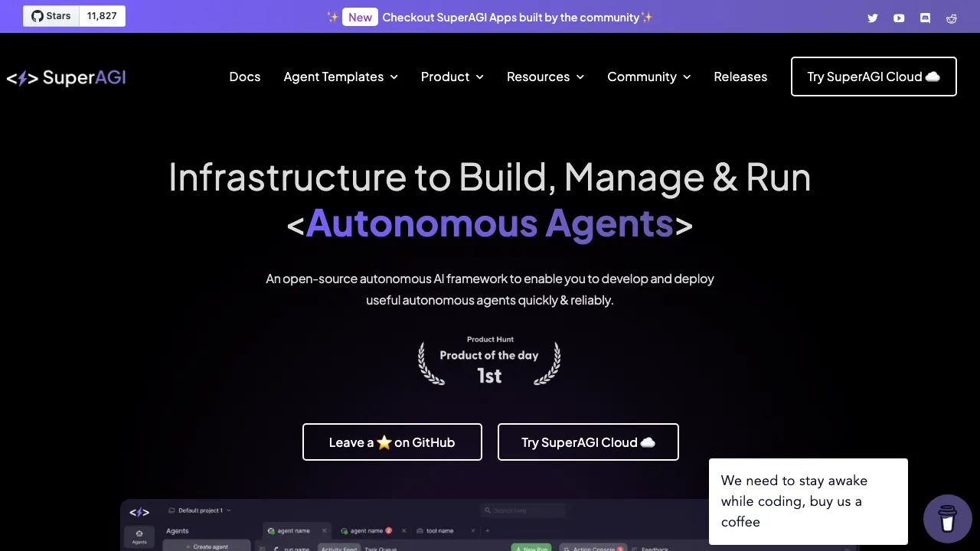
Task: Open the Buy Me a Coffee widget
Action: tap(948, 519)
